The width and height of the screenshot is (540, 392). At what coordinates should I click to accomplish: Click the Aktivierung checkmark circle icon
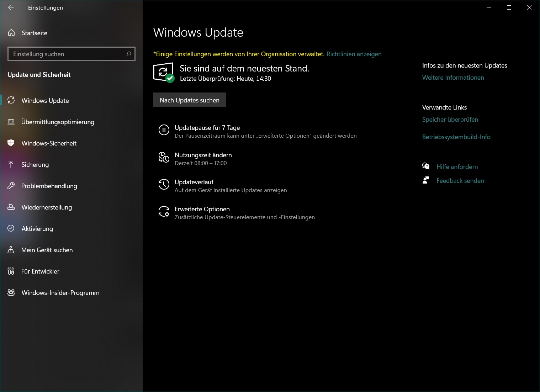click(x=11, y=228)
